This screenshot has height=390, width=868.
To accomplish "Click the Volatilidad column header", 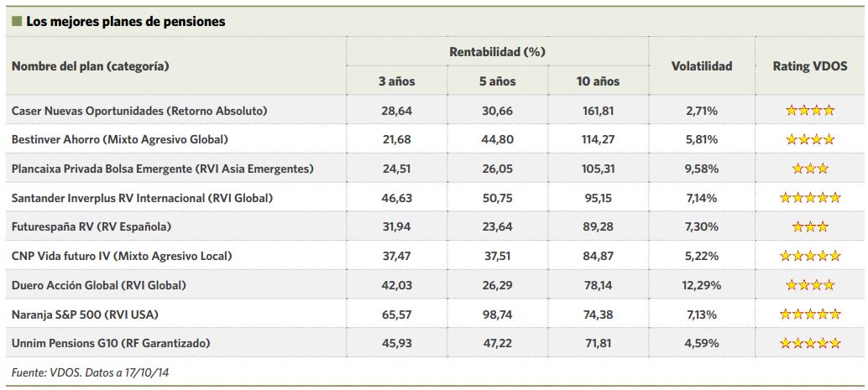I will (x=702, y=66).
